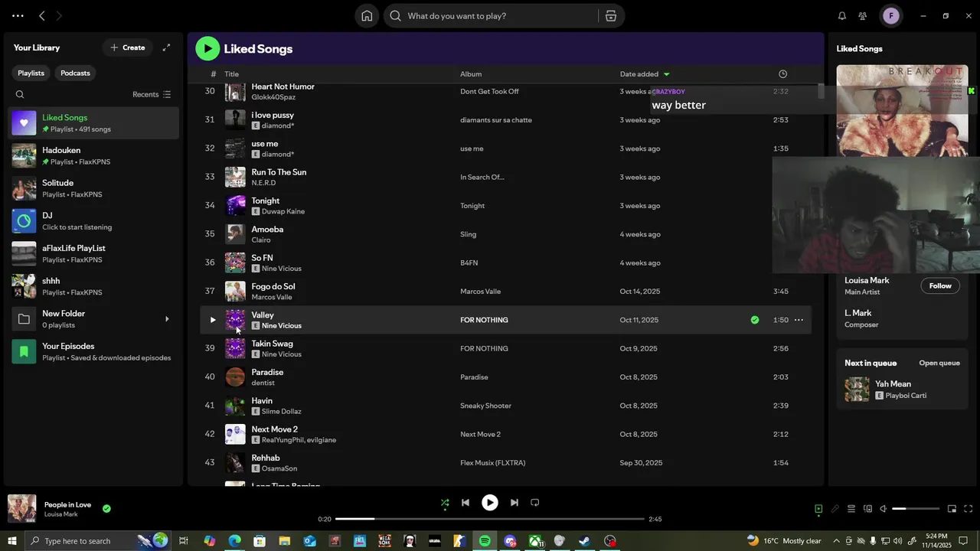The width and height of the screenshot is (980, 551).
Task: Adjust the volume slider
Action: [x=916, y=509]
